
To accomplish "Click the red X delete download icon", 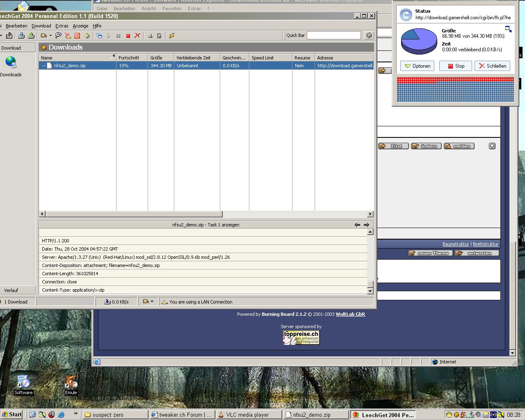I will tap(137, 36).
